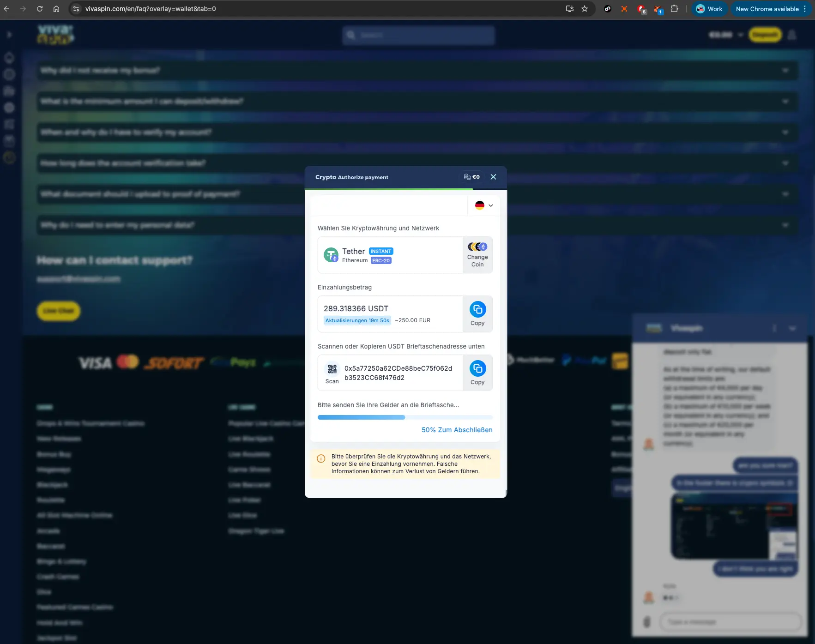This screenshot has width=815, height=644.
Task: Copy the USDT wallet address
Action: point(477,373)
